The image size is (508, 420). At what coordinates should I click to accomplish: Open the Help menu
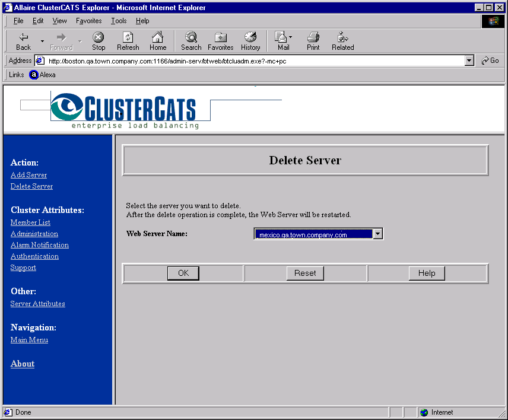(x=142, y=21)
